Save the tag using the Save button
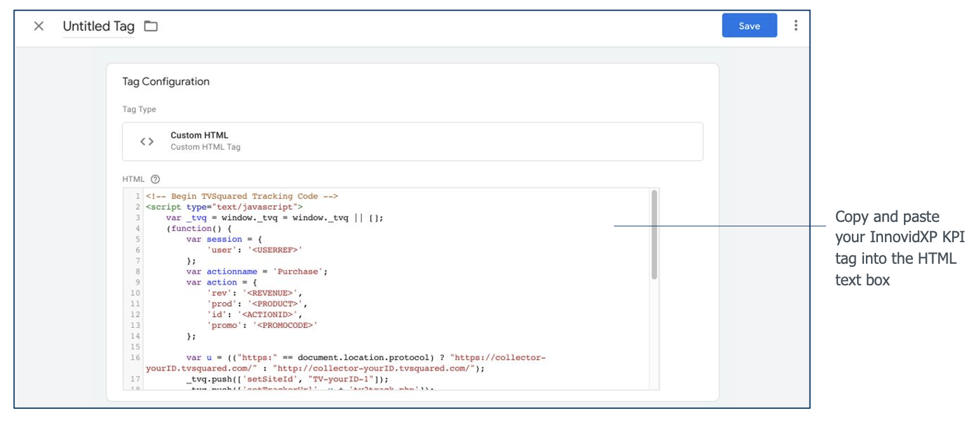 click(749, 26)
